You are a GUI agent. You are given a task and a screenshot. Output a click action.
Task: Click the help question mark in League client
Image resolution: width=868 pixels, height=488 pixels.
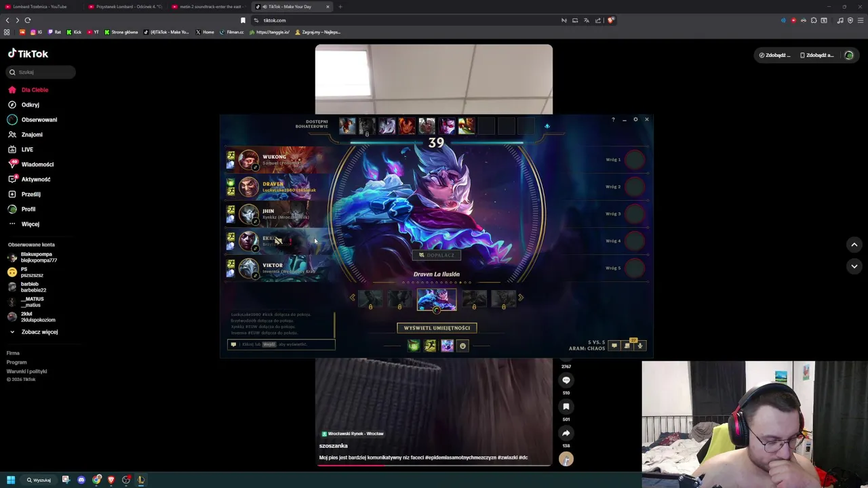click(613, 119)
